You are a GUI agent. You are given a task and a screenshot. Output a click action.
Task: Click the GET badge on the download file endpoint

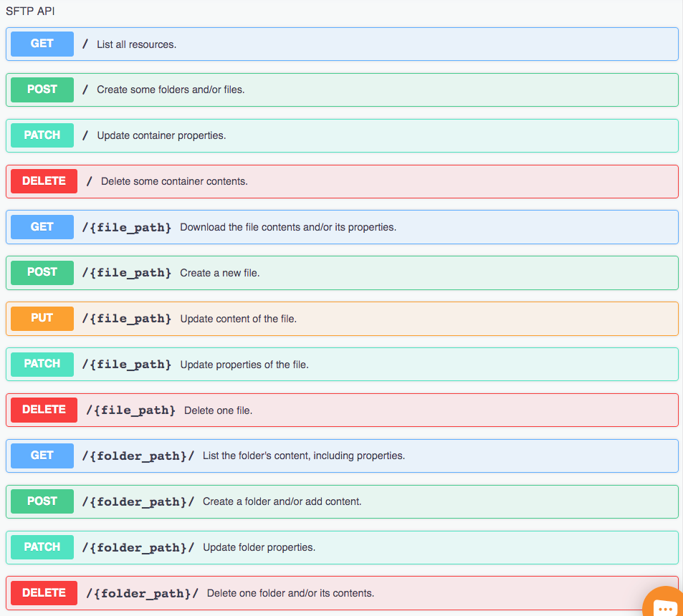41,227
